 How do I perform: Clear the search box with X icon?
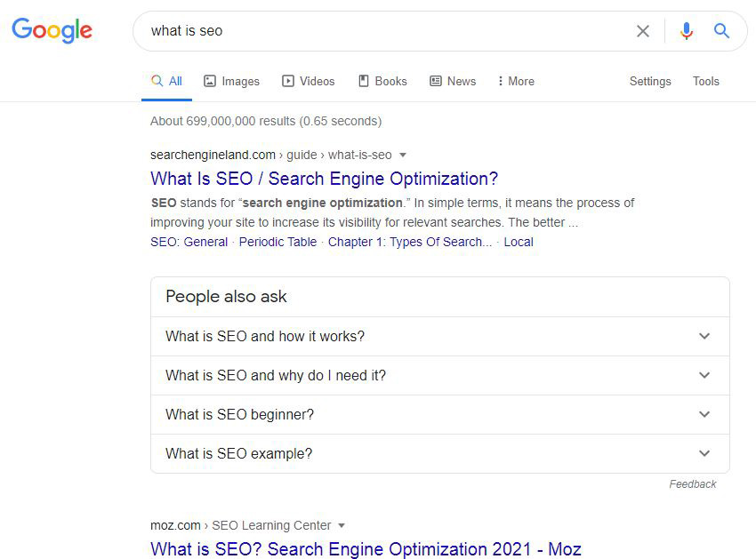643,31
